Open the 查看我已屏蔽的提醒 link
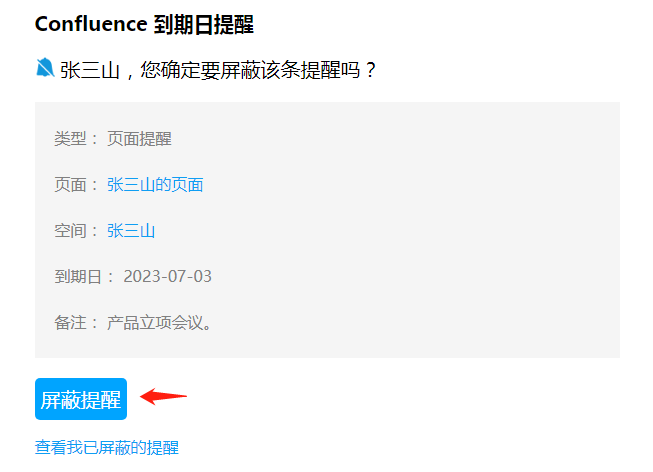Image resolution: width=653 pixels, height=472 pixels. (x=106, y=448)
